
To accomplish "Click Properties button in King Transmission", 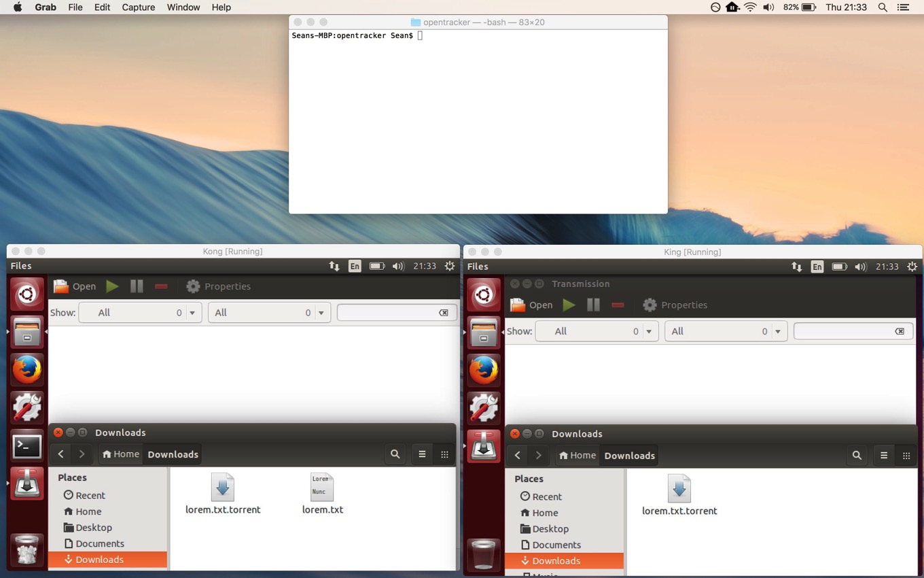I will coord(675,305).
